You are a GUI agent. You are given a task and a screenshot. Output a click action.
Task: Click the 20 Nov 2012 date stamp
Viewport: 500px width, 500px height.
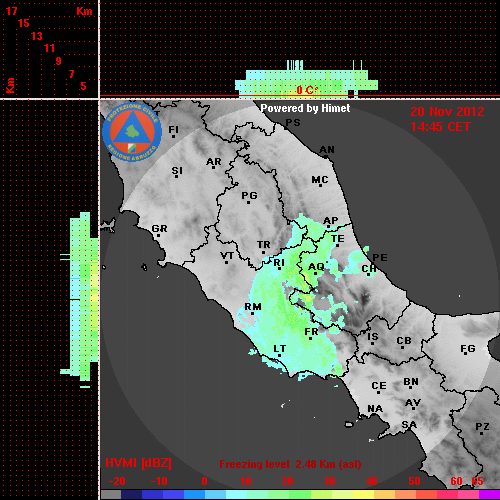447,112
